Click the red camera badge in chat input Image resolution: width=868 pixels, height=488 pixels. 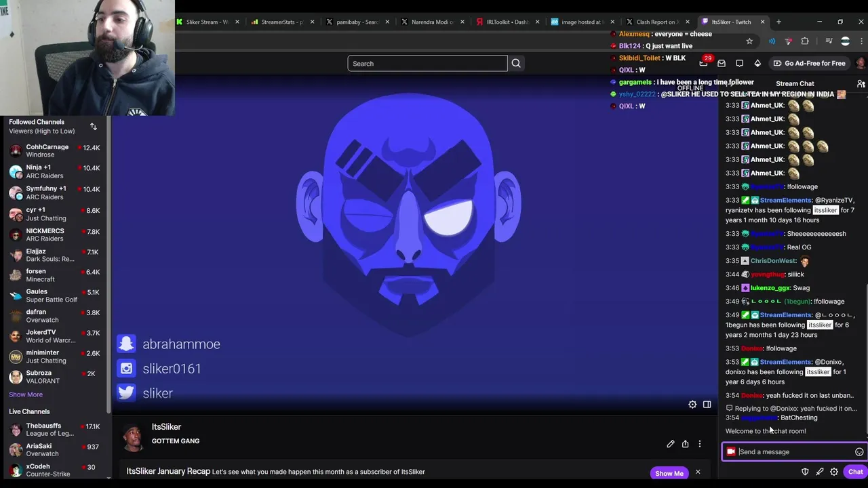click(x=731, y=452)
